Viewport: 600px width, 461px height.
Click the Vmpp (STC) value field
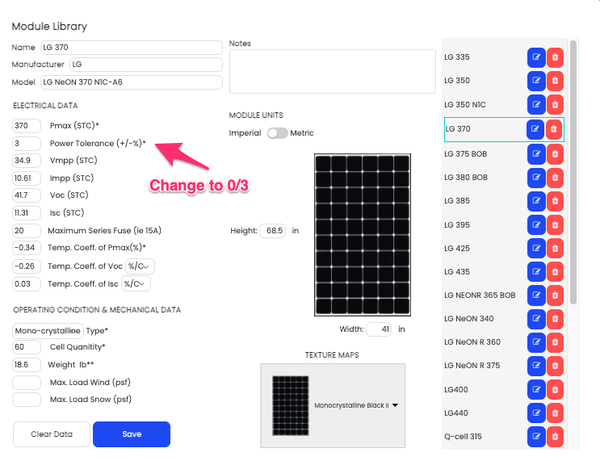(x=26, y=160)
